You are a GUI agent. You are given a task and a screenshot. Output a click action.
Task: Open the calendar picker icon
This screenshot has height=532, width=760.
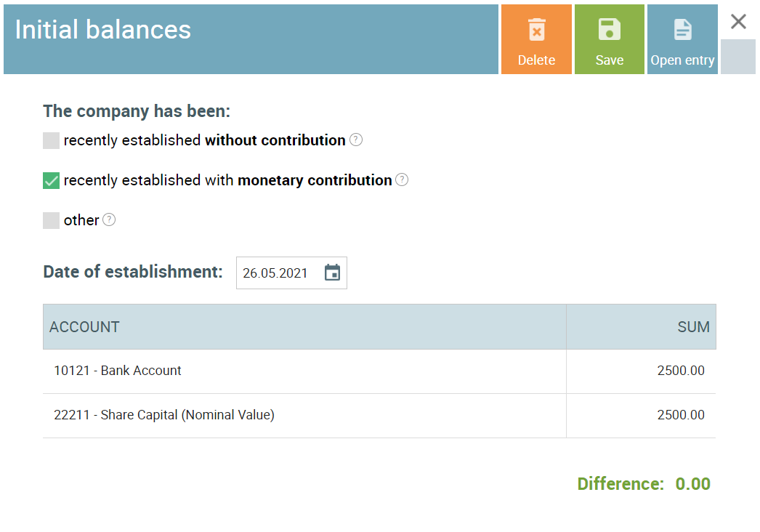[x=332, y=273]
